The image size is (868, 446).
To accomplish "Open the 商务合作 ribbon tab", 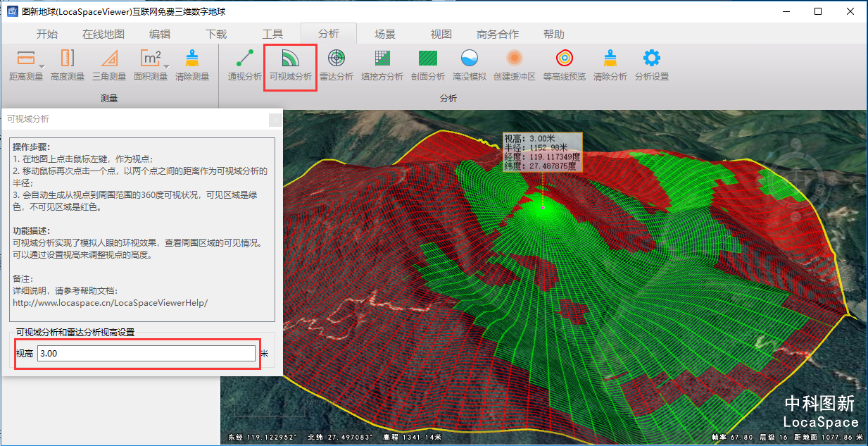I will coord(498,34).
